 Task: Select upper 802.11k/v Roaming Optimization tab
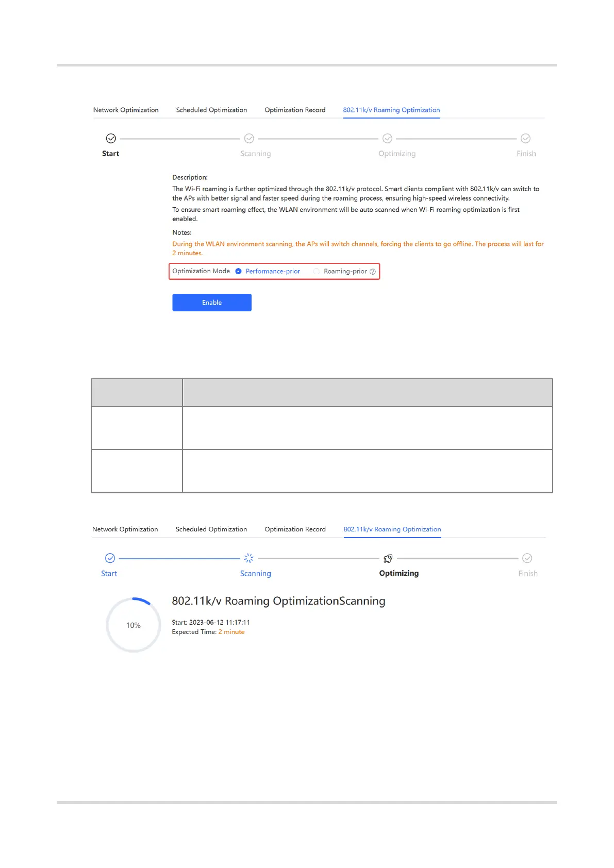(391, 110)
